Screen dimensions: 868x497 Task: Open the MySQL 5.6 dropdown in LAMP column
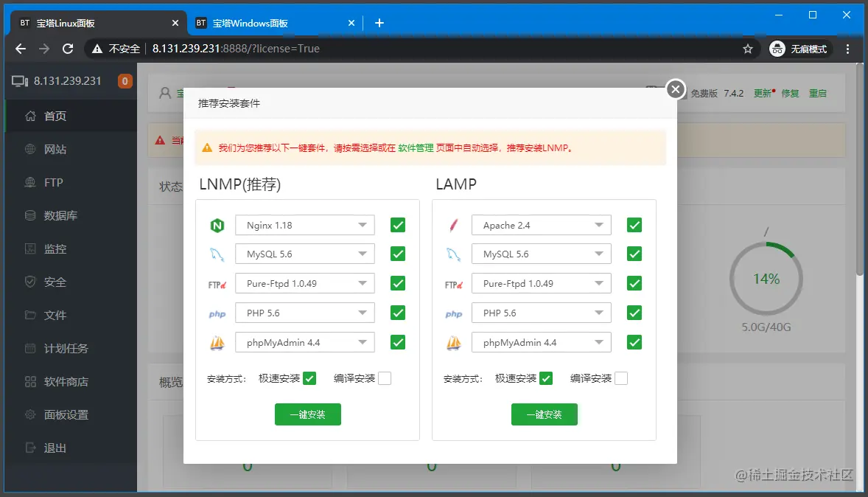point(541,254)
